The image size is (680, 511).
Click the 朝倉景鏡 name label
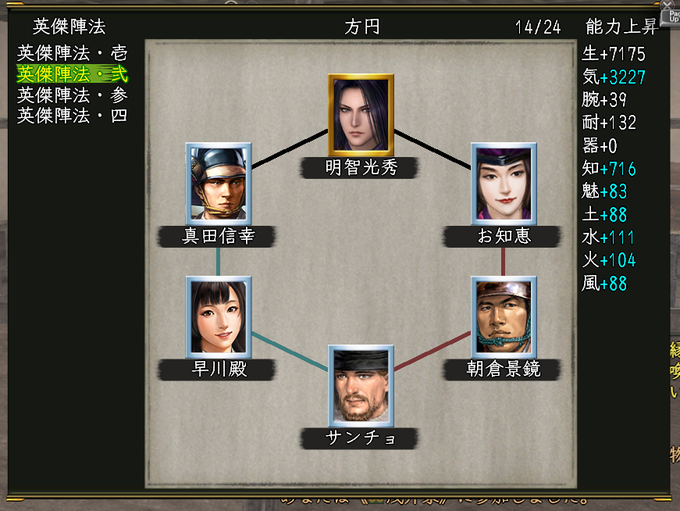(502, 370)
